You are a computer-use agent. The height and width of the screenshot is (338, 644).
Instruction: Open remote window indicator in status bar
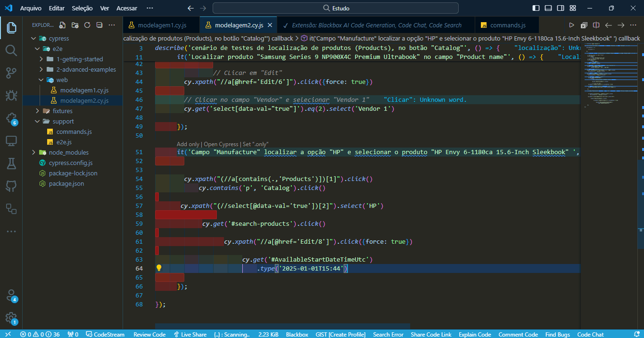pos(8,334)
